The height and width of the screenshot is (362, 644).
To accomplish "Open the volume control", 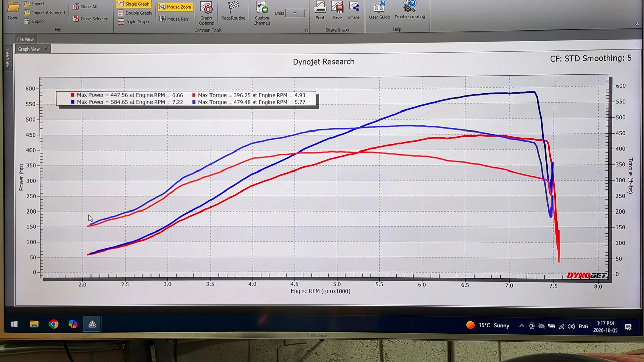I will [571, 327].
